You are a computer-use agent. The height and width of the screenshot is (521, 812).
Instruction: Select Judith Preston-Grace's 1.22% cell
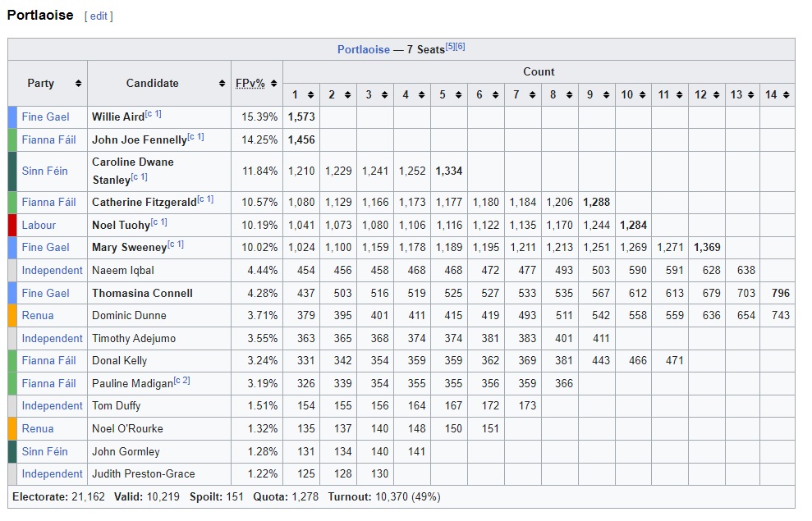pos(257,473)
